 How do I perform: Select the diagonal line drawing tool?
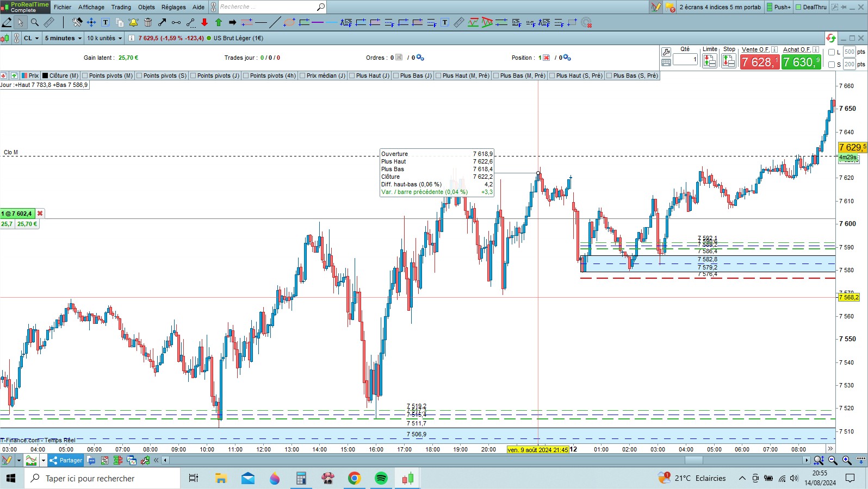pos(275,22)
